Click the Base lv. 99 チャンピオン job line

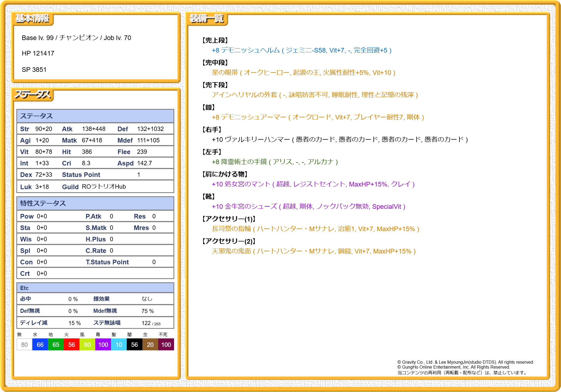pyautogui.click(x=76, y=38)
